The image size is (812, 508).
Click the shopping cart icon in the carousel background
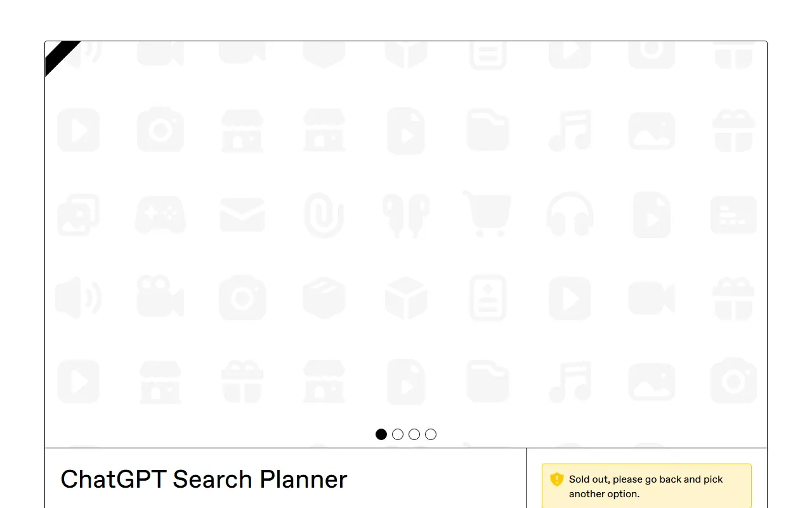pos(487,215)
